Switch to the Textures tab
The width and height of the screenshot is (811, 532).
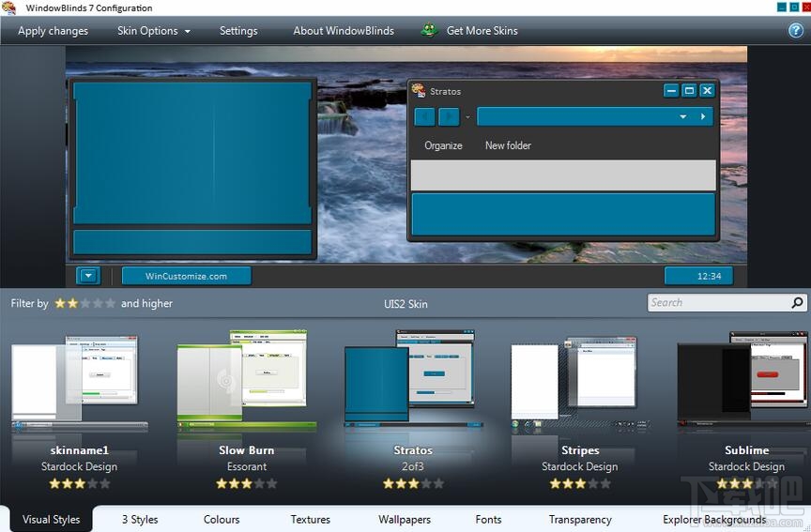coord(311,519)
